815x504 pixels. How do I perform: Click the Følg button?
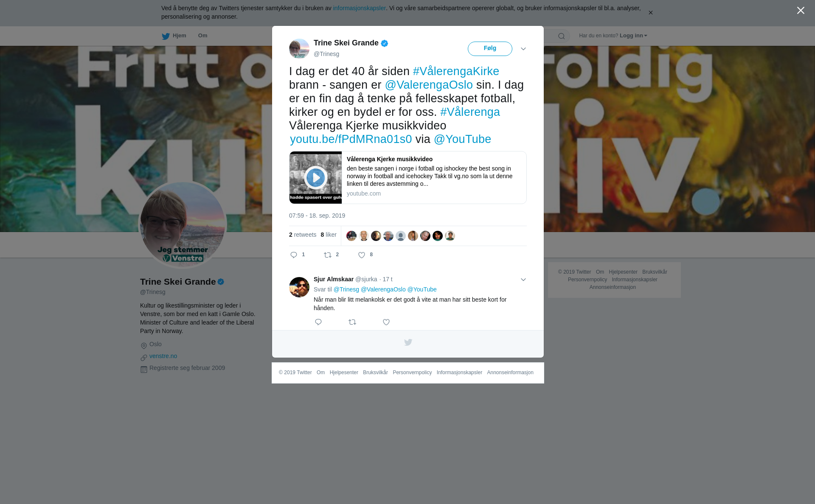click(x=490, y=49)
